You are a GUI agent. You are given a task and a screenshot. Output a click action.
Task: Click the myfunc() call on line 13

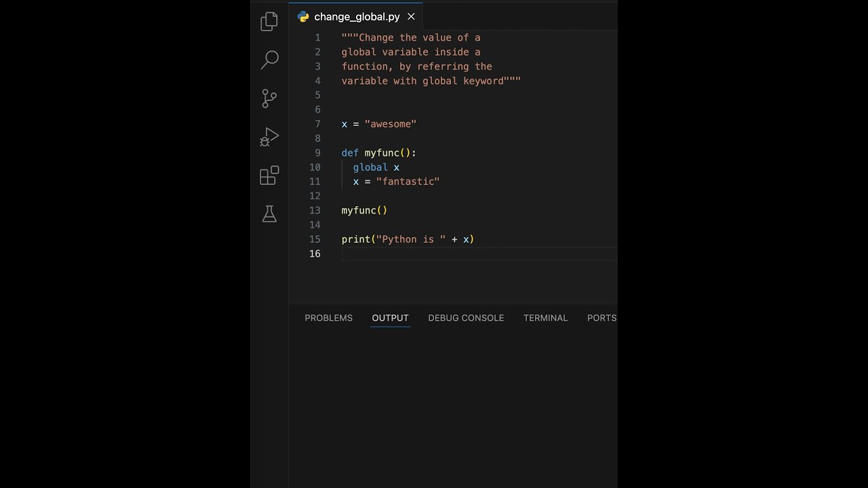pyautogui.click(x=364, y=211)
